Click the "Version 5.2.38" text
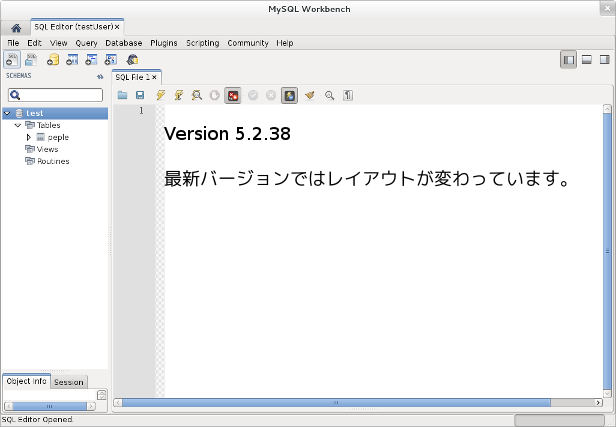 click(227, 134)
